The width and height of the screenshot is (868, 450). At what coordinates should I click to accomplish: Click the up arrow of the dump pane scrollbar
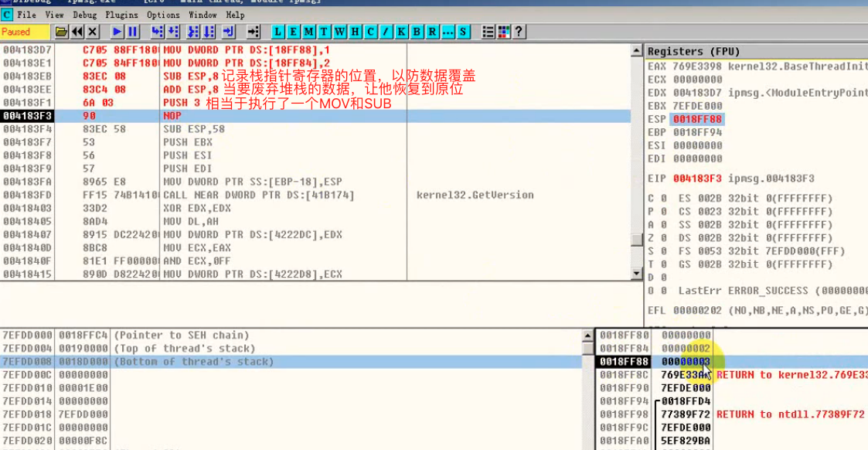pos(588,336)
